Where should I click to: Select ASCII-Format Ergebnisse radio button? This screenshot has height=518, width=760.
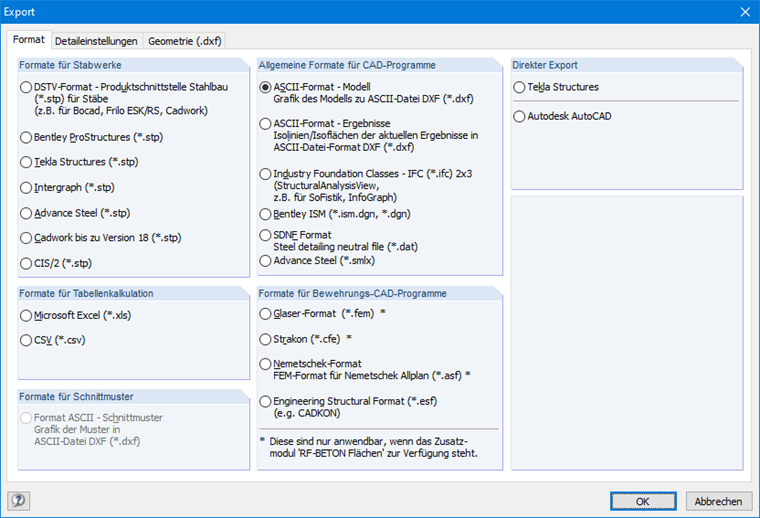pyautogui.click(x=265, y=124)
